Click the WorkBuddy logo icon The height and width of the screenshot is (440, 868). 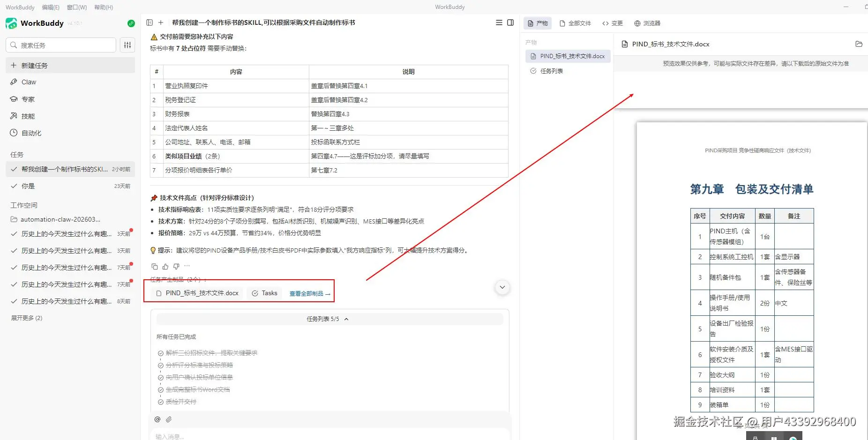(11, 23)
